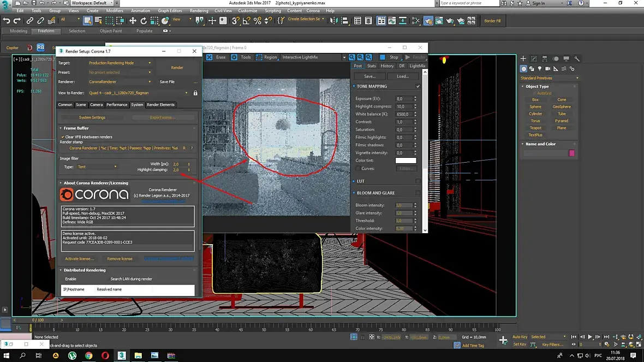Select the Lights category icon

[x=540, y=69]
